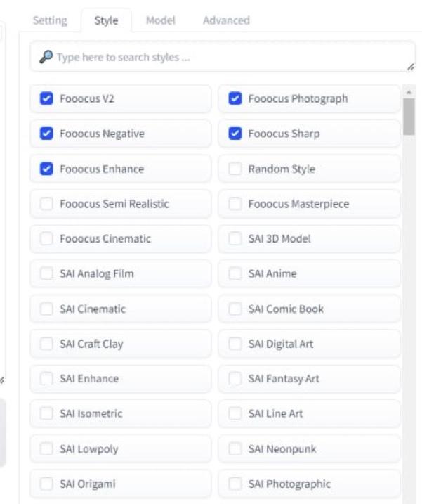Enable SAI Comic Book style
The height and width of the screenshot is (504, 422).
click(x=235, y=309)
